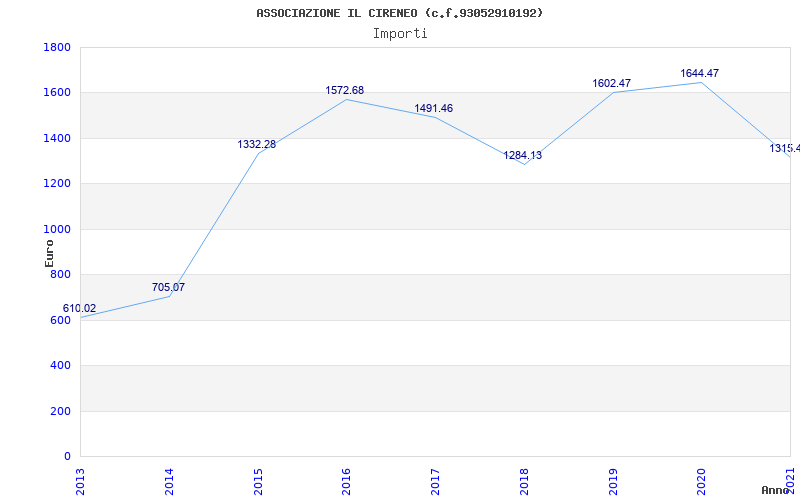
Task: Click the 2020 x-axis label
Action: [701, 482]
